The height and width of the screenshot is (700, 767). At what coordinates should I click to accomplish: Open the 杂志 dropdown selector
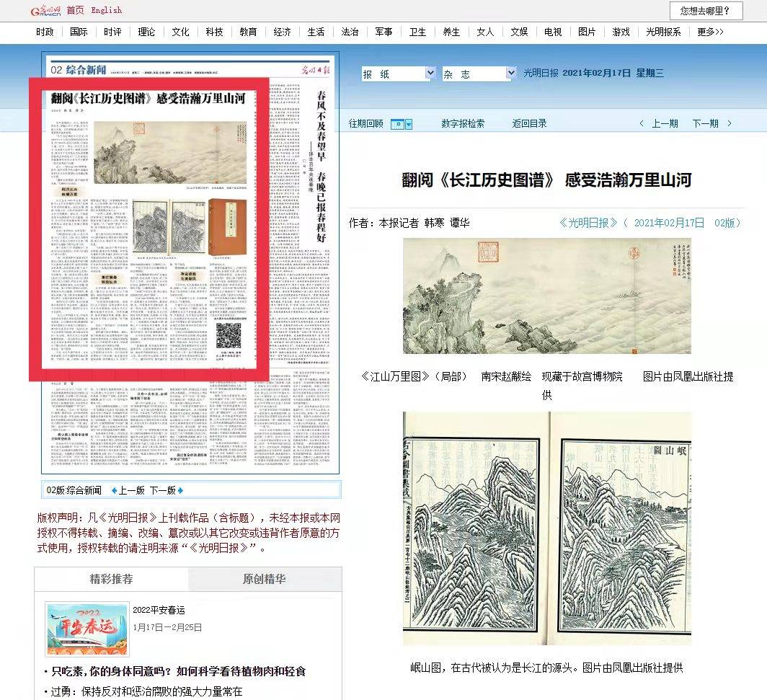coord(479,74)
